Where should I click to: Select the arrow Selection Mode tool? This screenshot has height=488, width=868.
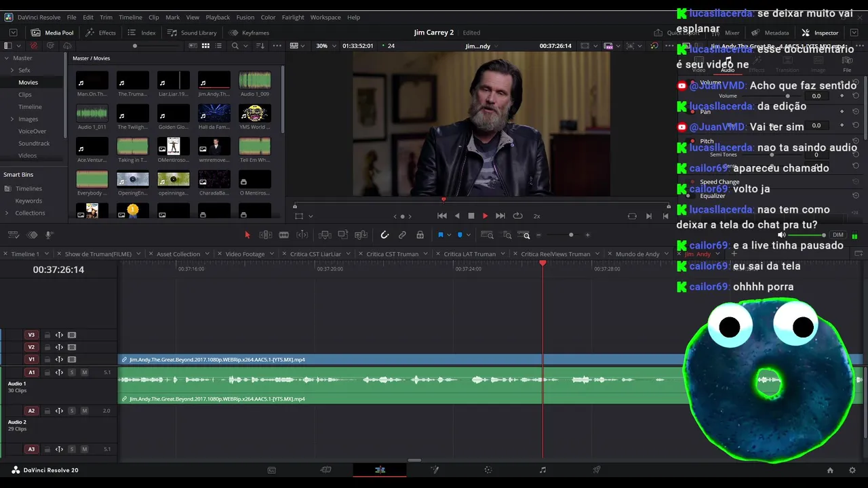pyautogui.click(x=248, y=235)
